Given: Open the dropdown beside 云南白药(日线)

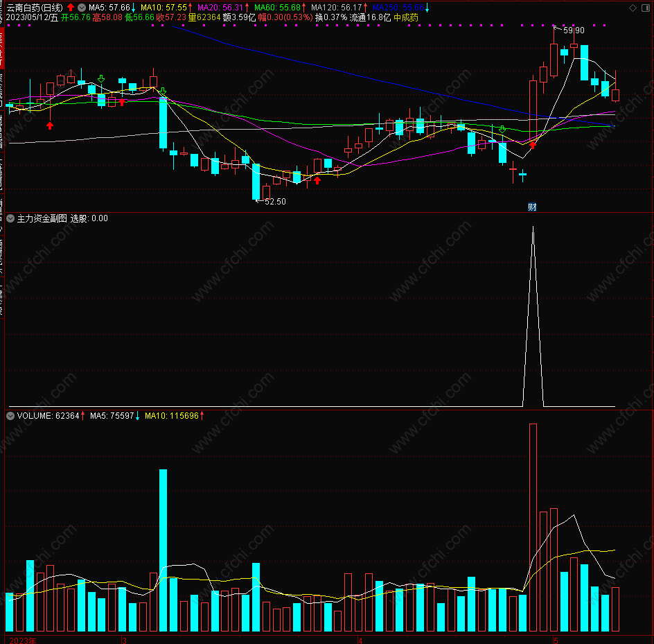Looking at the screenshot, I should tap(82, 8).
